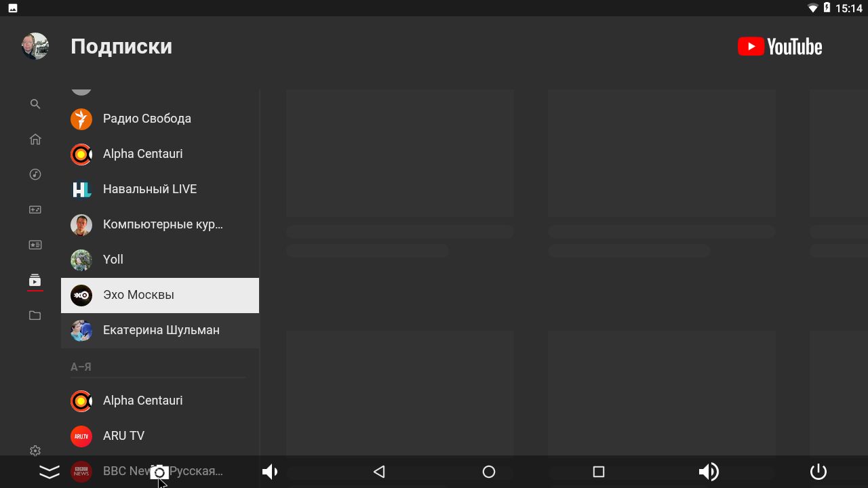Click the Эхо Москвы channel logo
This screenshot has width=868, height=488.
tap(81, 295)
